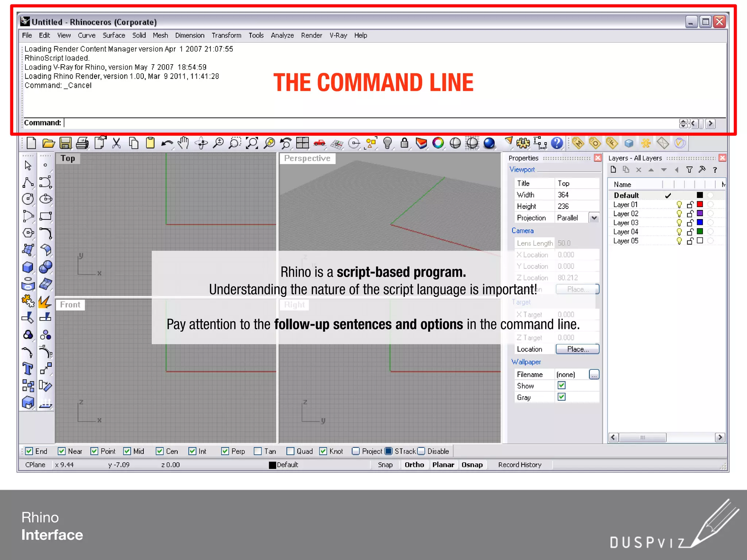Select the Rectangle tool in sidebar
The image size is (747, 560).
pos(46,216)
